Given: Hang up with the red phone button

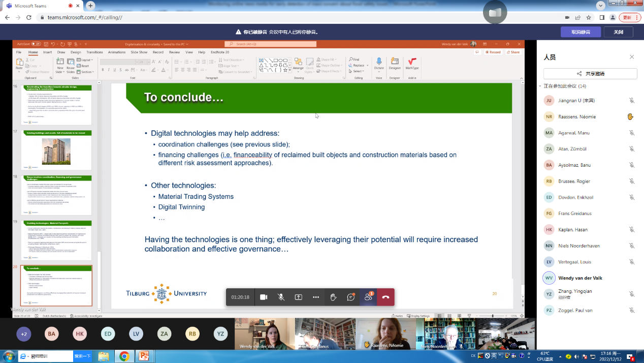Looking at the screenshot, I should (x=385, y=297).
